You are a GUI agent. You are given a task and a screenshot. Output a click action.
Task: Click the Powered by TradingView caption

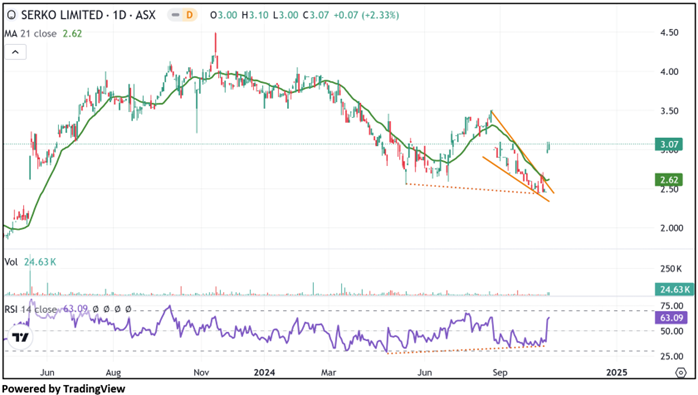click(64, 389)
